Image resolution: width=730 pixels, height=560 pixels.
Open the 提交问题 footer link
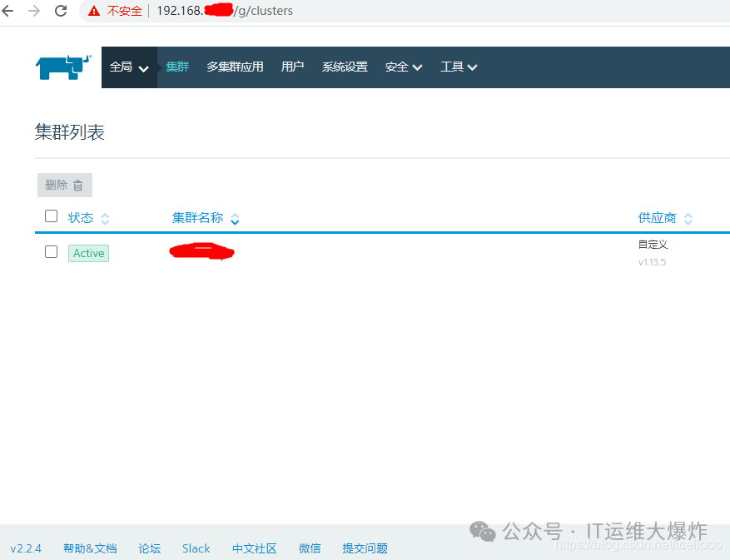(x=365, y=548)
